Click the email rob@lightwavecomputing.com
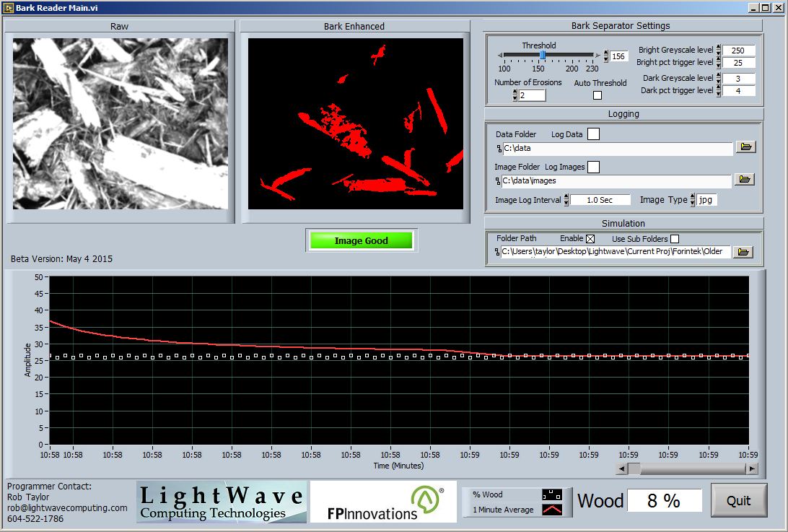This screenshot has width=788, height=532. click(67, 508)
